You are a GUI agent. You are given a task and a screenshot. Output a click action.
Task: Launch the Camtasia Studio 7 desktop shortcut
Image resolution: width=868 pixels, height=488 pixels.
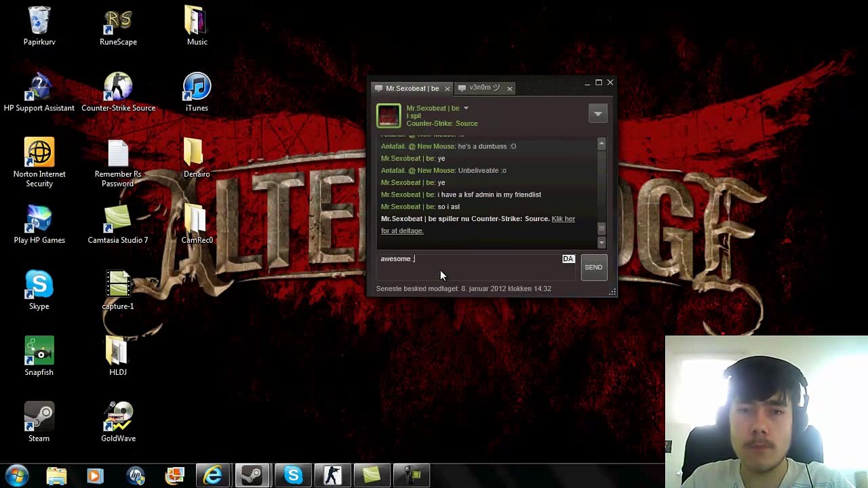pos(118,224)
